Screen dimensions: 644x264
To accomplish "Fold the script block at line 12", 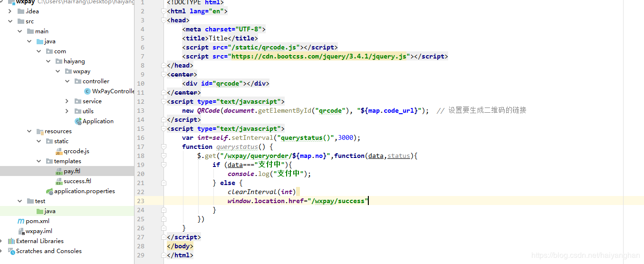I will point(163,101).
